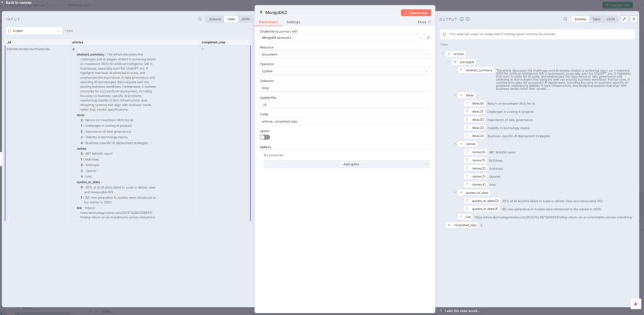Click the pencil edit output icon

(x=624, y=19)
